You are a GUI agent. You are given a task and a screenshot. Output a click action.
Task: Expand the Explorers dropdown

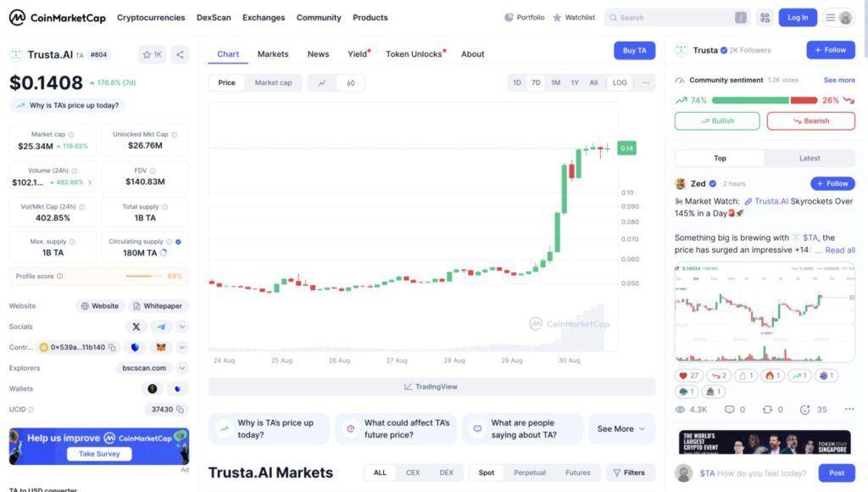[x=181, y=368]
